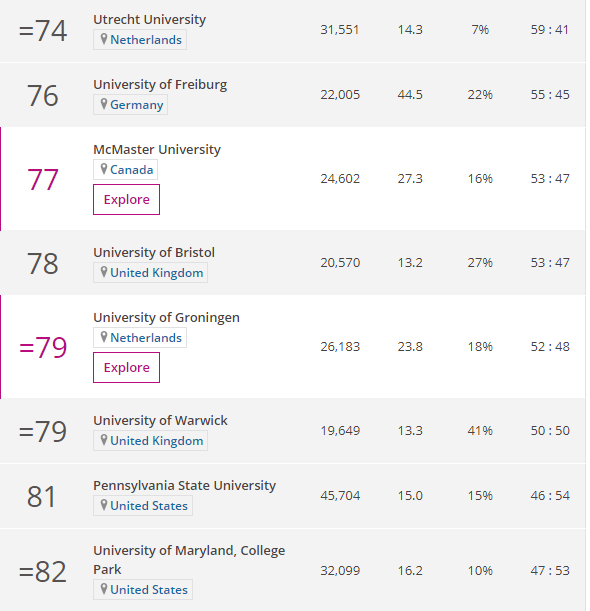Open Explore for University of Groningen
The width and height of the screenshot is (590, 611).
coord(126,367)
